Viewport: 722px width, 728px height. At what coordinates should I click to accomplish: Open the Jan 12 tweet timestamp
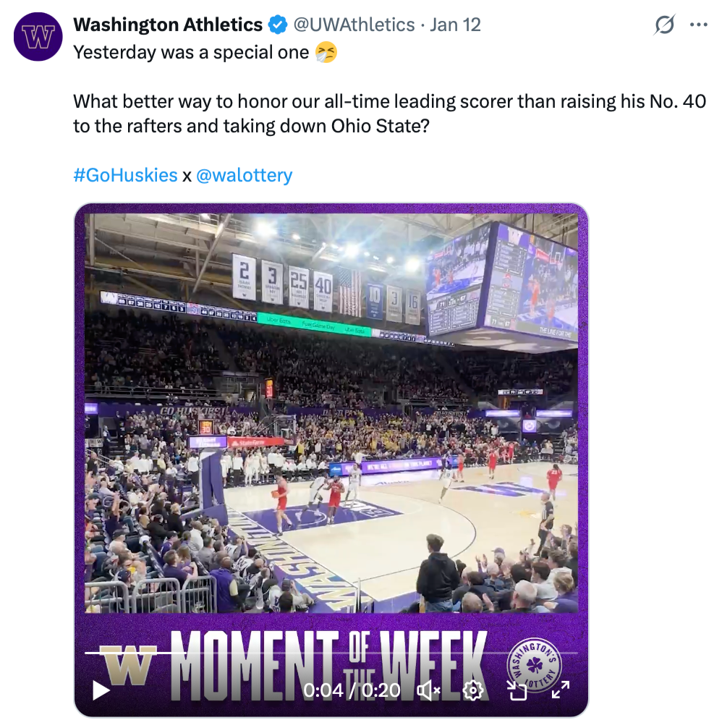(455, 25)
